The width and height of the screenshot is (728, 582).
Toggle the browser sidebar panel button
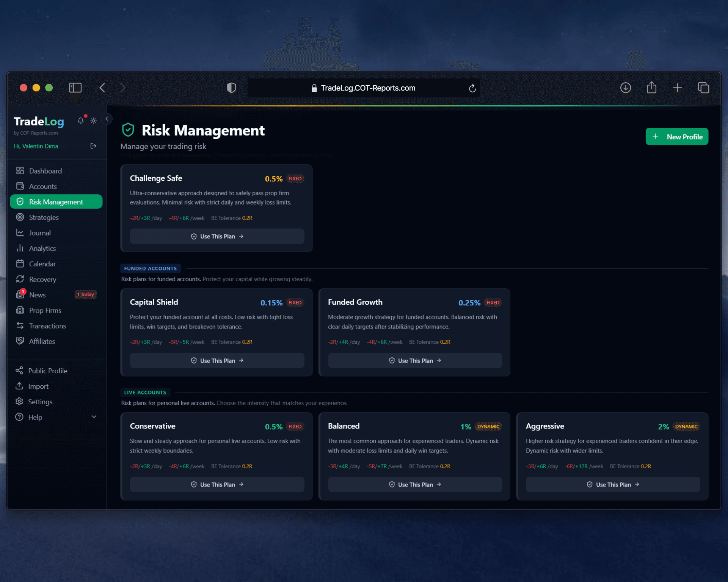(75, 88)
